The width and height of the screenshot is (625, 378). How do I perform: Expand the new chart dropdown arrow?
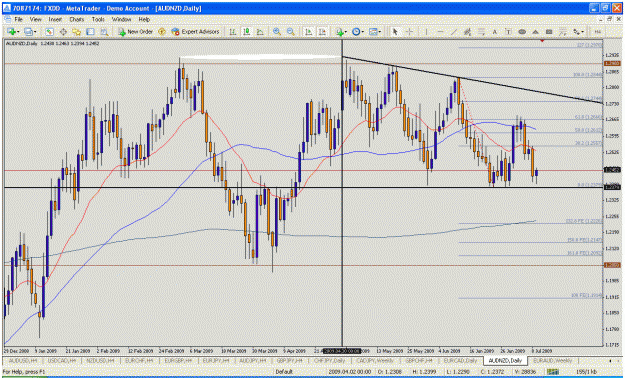(x=18, y=32)
